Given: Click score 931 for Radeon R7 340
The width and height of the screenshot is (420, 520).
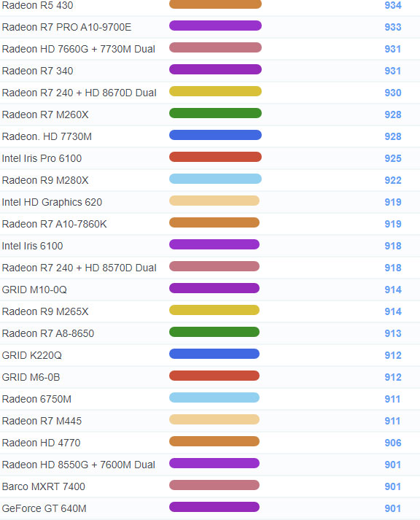Looking at the screenshot, I should click(393, 71).
